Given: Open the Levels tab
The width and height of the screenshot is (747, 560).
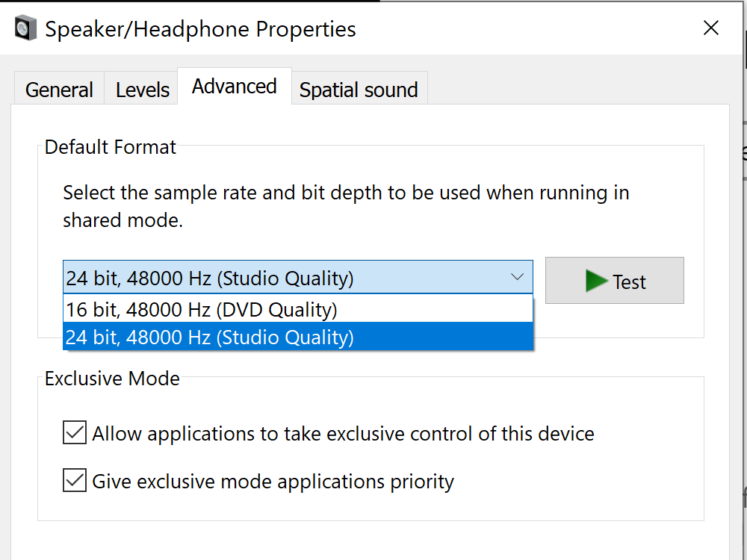Looking at the screenshot, I should (142, 90).
